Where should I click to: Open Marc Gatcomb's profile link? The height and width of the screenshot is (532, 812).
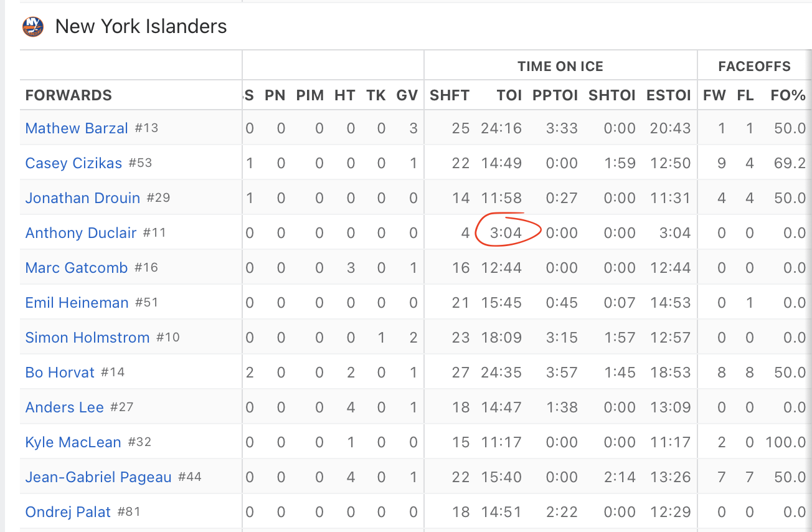tap(77, 268)
